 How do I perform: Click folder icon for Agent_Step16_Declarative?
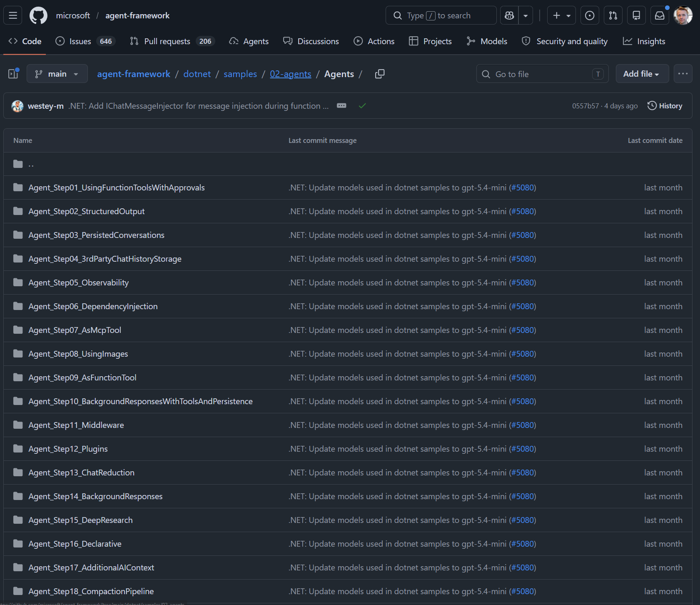18,544
